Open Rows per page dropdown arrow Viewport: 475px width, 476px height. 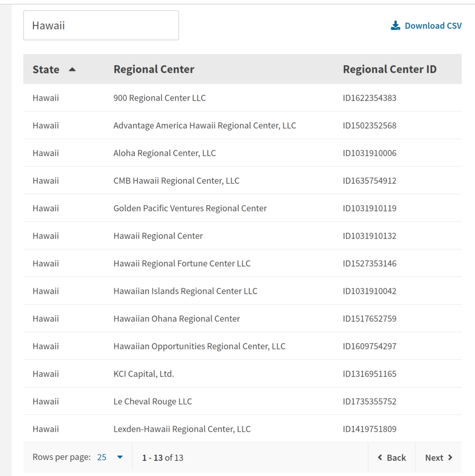120,457
